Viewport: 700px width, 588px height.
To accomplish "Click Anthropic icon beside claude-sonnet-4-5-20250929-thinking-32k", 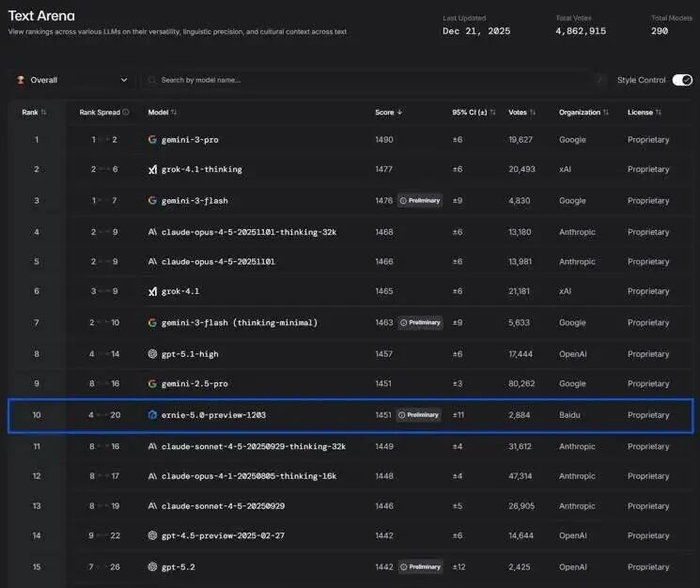I will pos(152,446).
